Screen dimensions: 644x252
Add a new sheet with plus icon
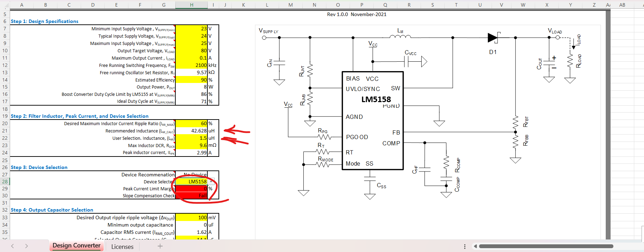coord(160,246)
